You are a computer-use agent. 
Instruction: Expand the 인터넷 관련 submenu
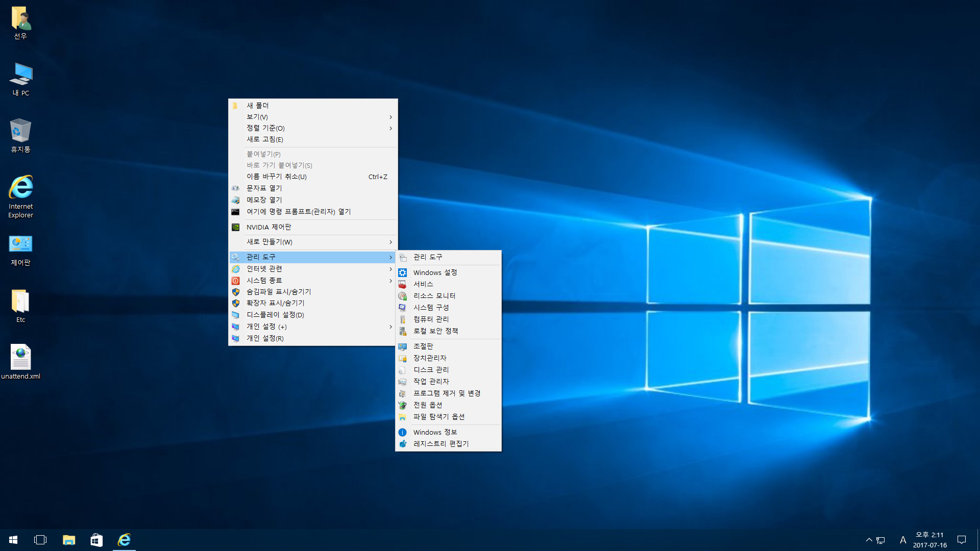pyautogui.click(x=313, y=269)
